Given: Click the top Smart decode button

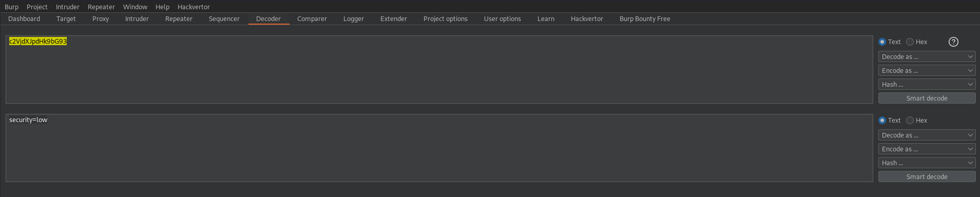Looking at the screenshot, I should click(x=927, y=98).
